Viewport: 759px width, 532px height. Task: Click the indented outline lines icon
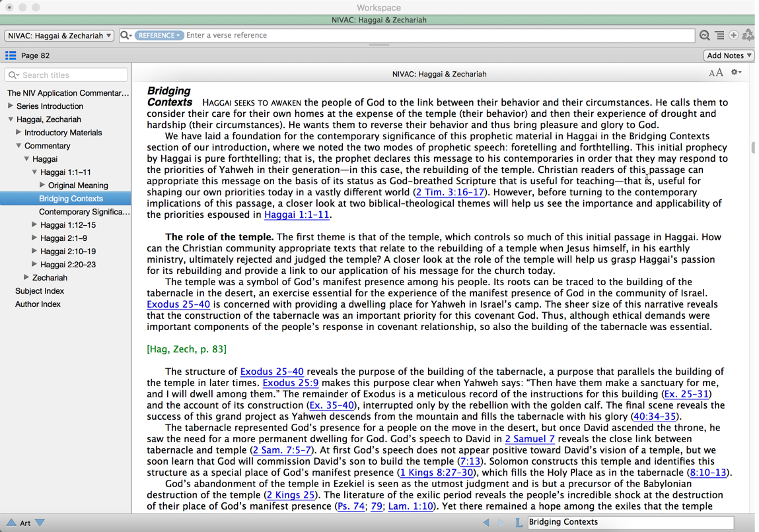tap(719, 36)
